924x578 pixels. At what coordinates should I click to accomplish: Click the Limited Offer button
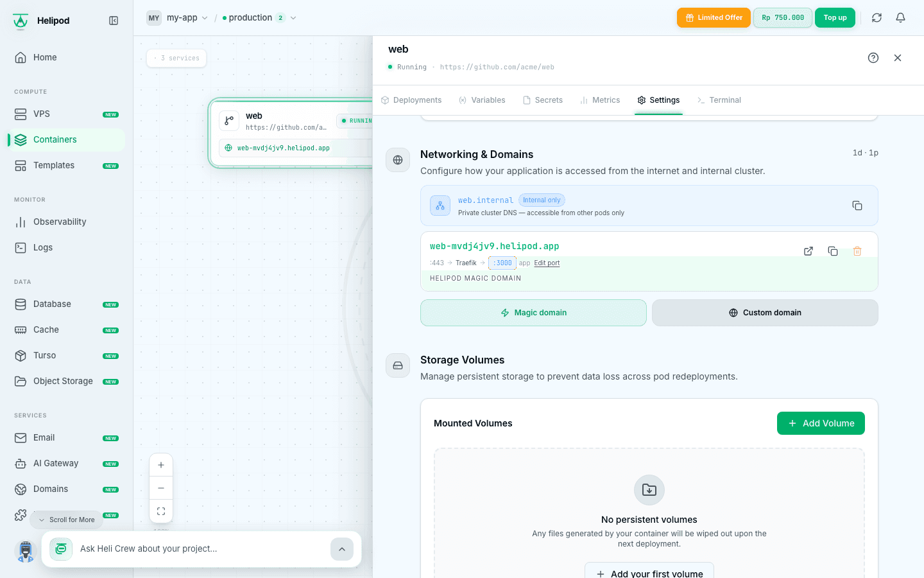pyautogui.click(x=714, y=18)
